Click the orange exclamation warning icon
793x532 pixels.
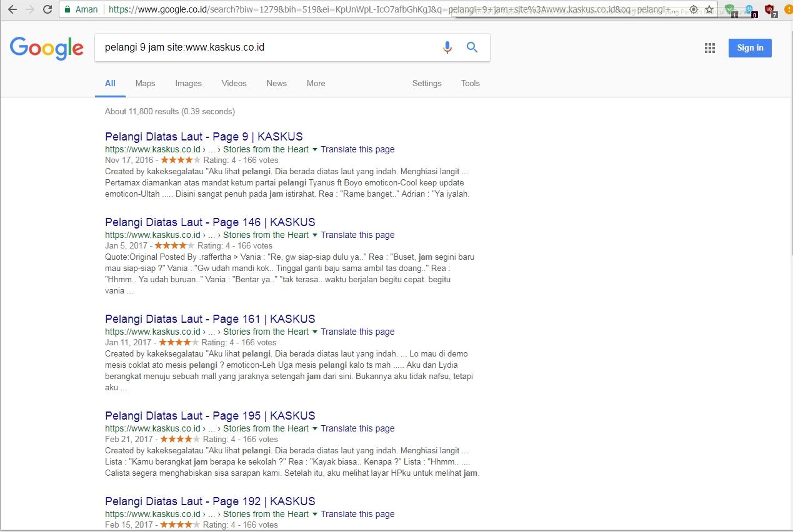pos(789,10)
